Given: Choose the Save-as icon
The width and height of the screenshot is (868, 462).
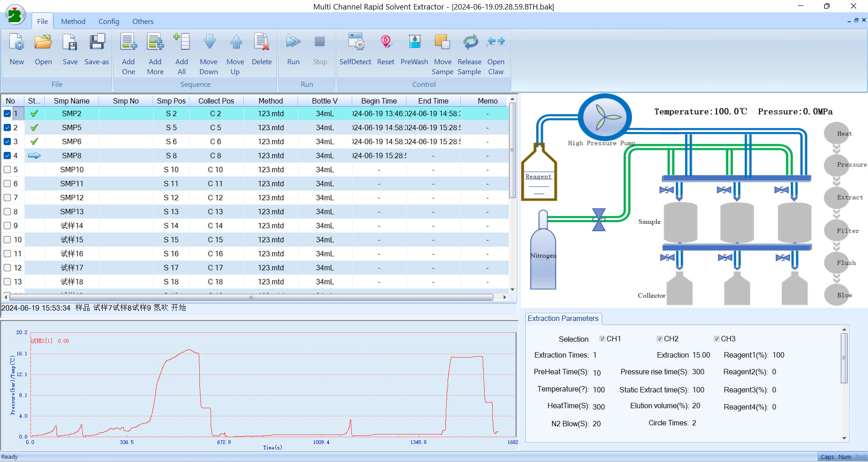Looking at the screenshot, I should click(x=97, y=42).
